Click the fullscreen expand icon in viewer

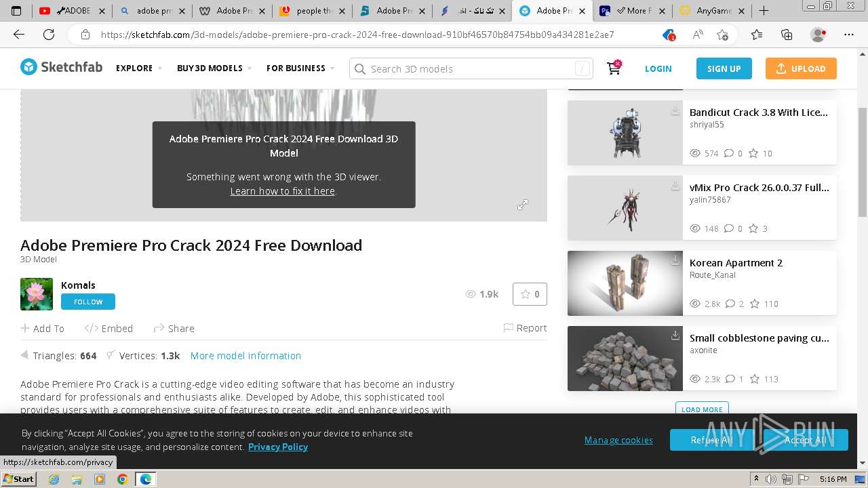click(523, 205)
